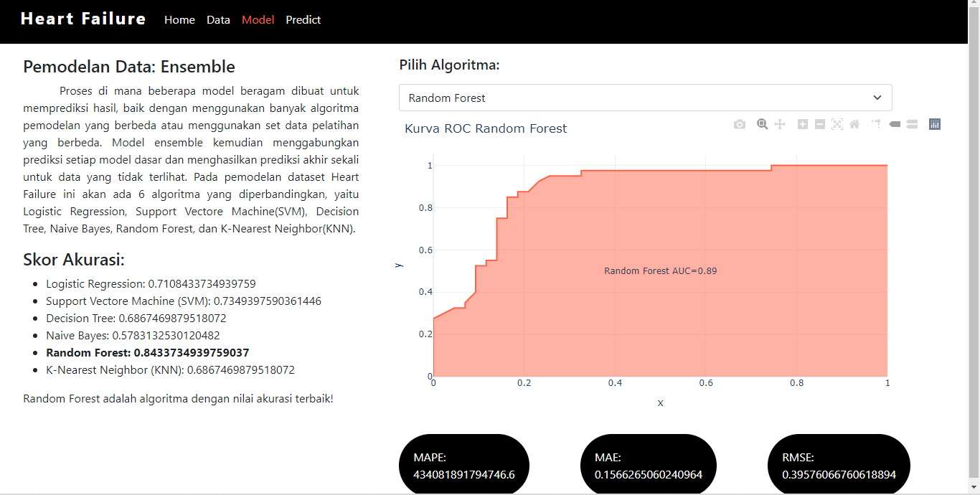Enable compare data on hover mode
Image resolution: width=980 pixels, height=495 pixels.
point(912,124)
